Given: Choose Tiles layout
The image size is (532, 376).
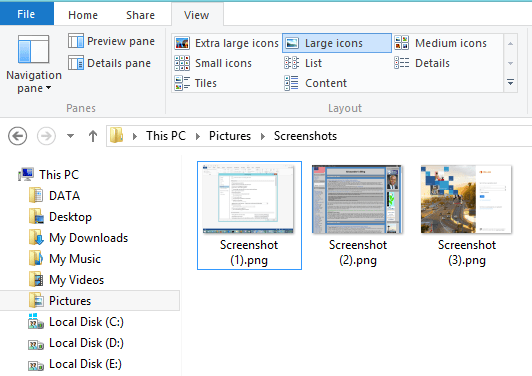Looking at the screenshot, I should click(195, 83).
